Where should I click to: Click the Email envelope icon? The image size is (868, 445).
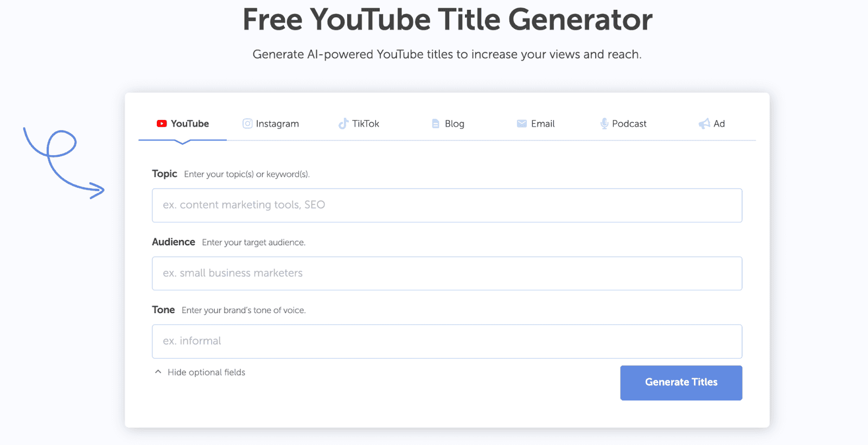point(521,124)
